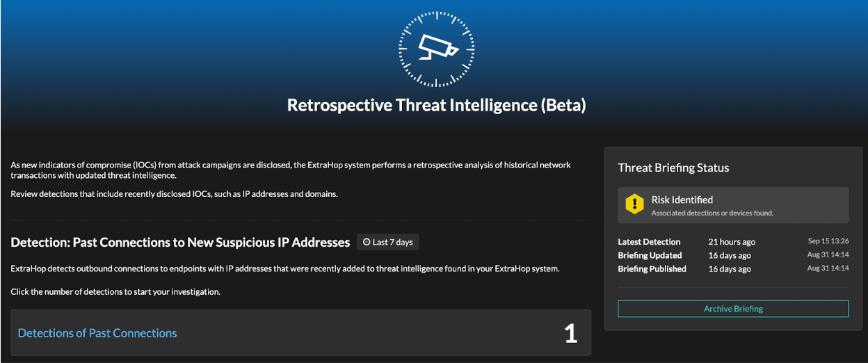Click the clock icon beside Last 7 days
Image resolution: width=868 pixels, height=363 pixels.
pos(367,243)
